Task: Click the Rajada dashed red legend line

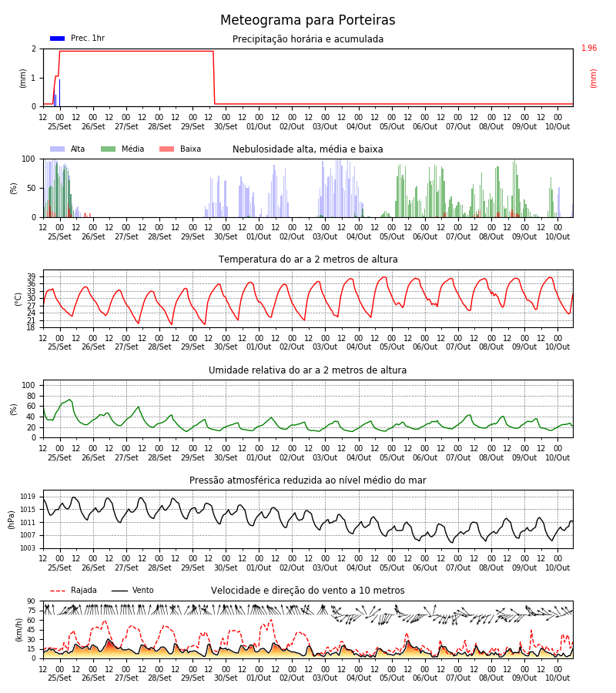Action: [58, 591]
